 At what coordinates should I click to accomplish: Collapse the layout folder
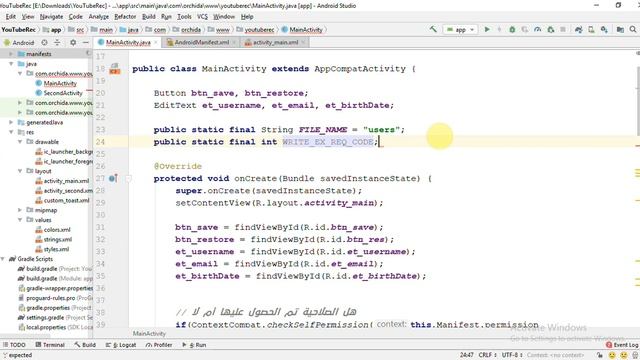20,171
